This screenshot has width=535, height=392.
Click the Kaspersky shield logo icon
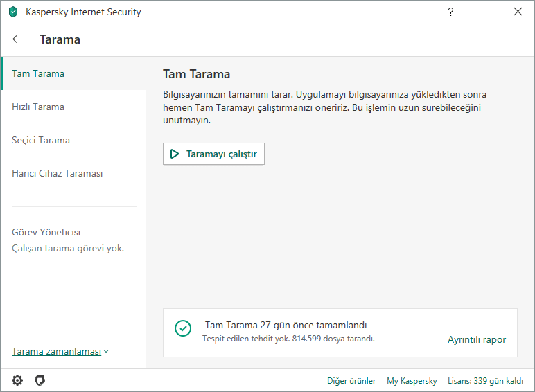tap(13, 12)
